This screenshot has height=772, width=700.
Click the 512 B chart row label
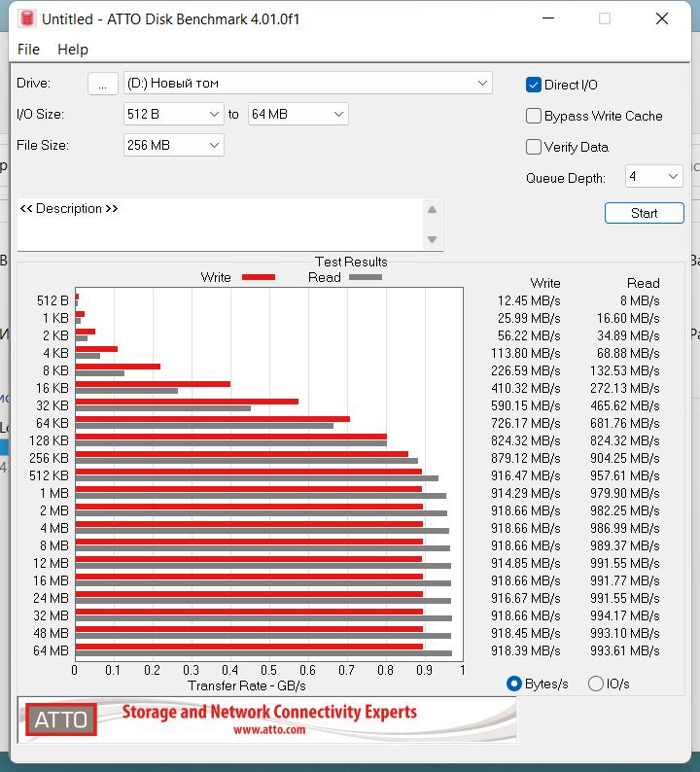click(x=52, y=300)
